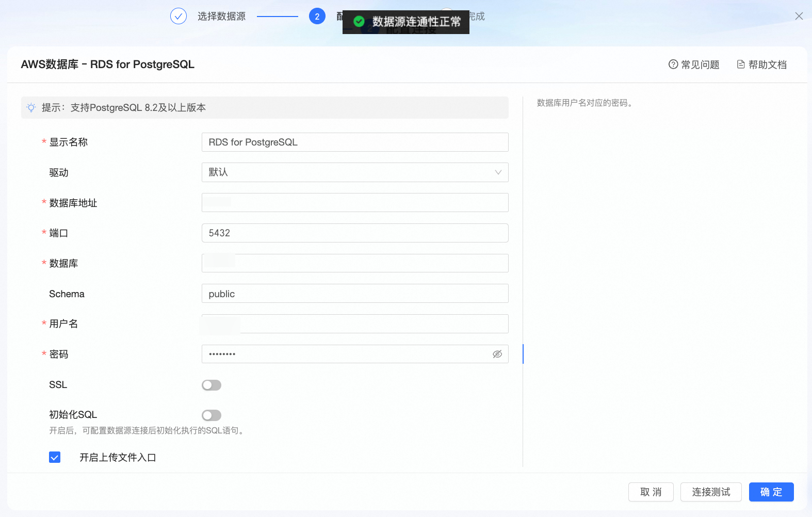The image size is (812, 517).
Task: Click the 数据源连通性正常 success notification
Action: pyautogui.click(x=406, y=22)
